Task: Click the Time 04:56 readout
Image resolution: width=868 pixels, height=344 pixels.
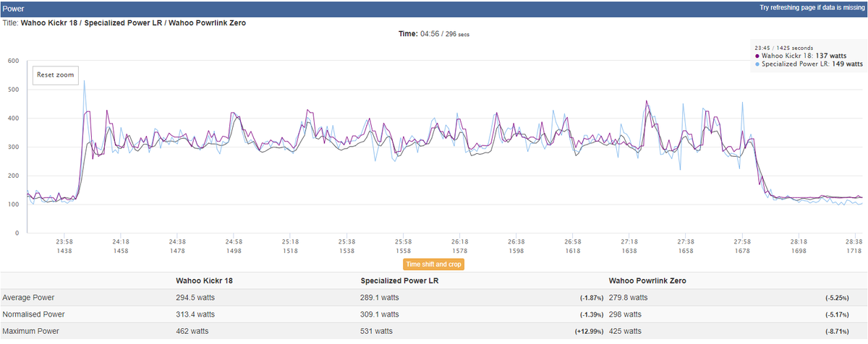Action: [434, 34]
